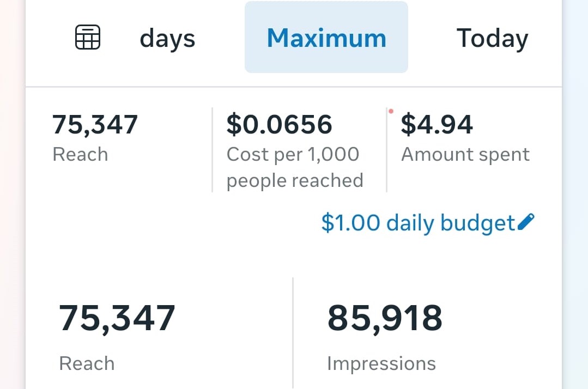Click the divider between small Reach and Cost
This screenshot has width=588, height=389.
212,150
